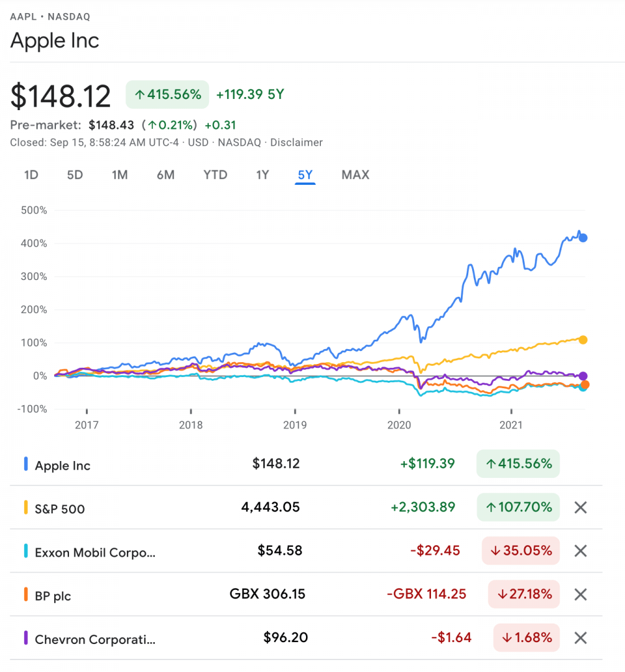Click the 4,443.05 index value
The height and width of the screenshot is (672, 625).
tap(271, 507)
